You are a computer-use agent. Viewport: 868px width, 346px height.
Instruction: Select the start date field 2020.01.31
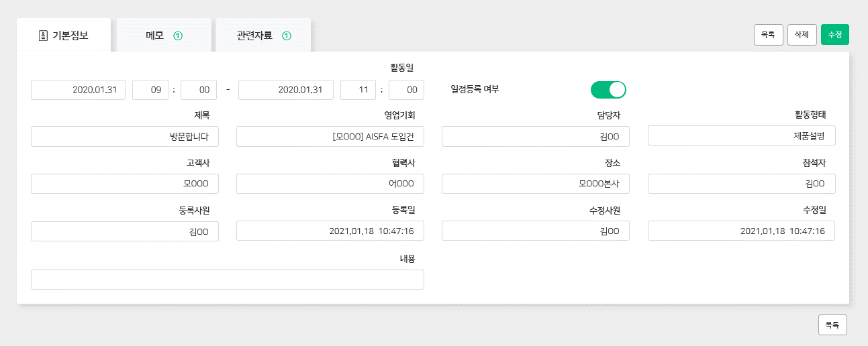[78, 90]
